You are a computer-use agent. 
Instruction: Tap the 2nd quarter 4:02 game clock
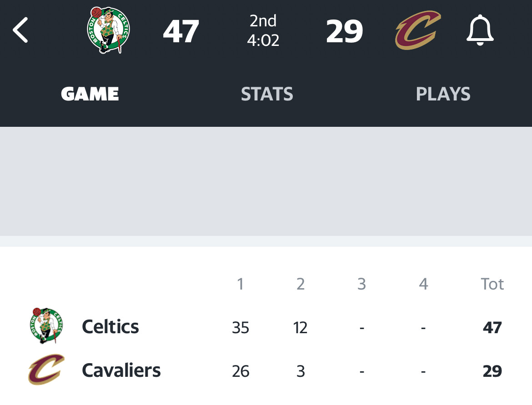tap(263, 31)
